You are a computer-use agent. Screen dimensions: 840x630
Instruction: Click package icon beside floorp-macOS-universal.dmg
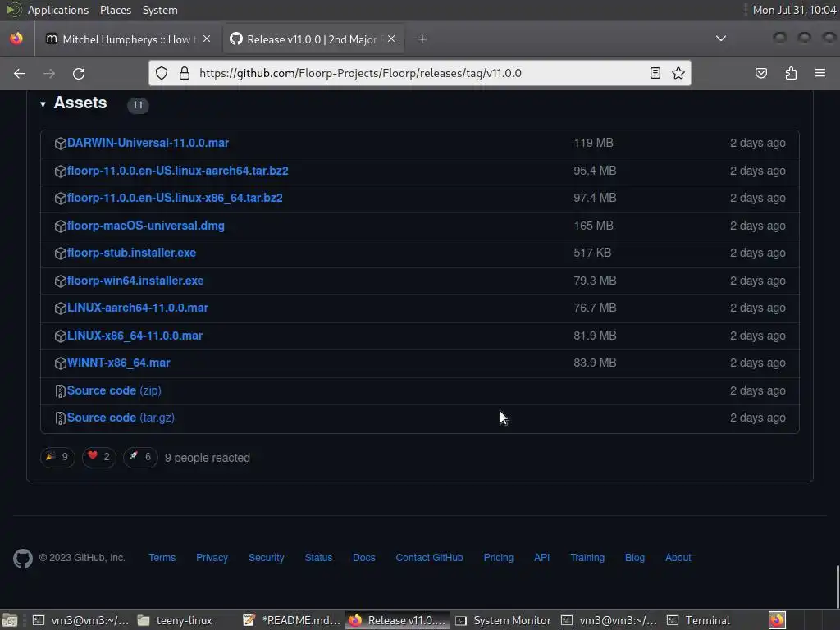click(x=60, y=226)
